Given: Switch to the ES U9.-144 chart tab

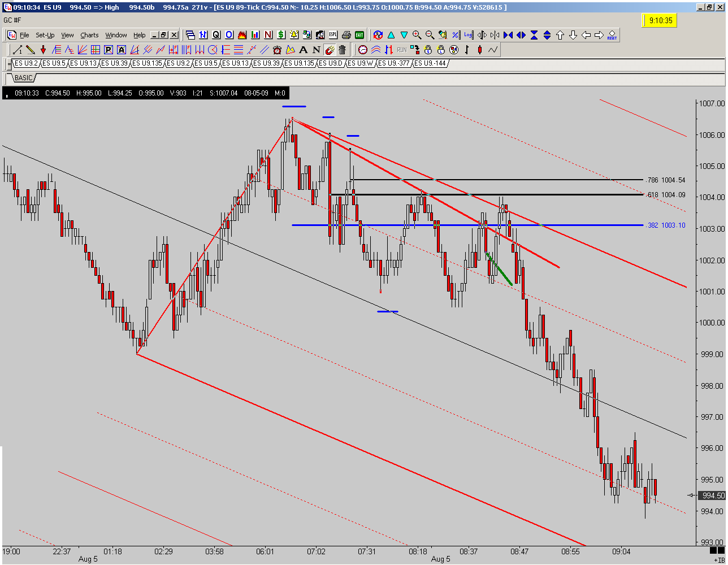Looking at the screenshot, I should click(x=431, y=63).
